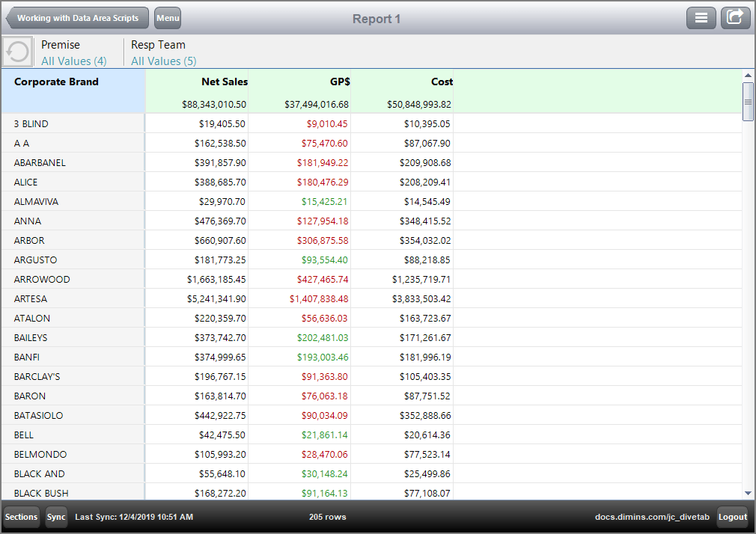The image size is (756, 534).
Task: Click the export/share icon in the title bar
Action: (x=735, y=17)
